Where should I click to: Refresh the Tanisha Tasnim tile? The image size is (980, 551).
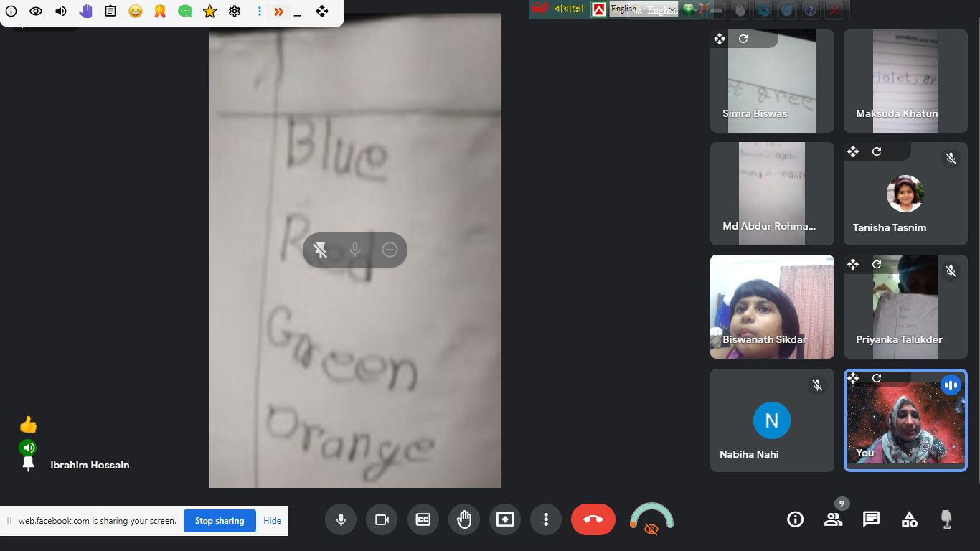pyautogui.click(x=877, y=151)
